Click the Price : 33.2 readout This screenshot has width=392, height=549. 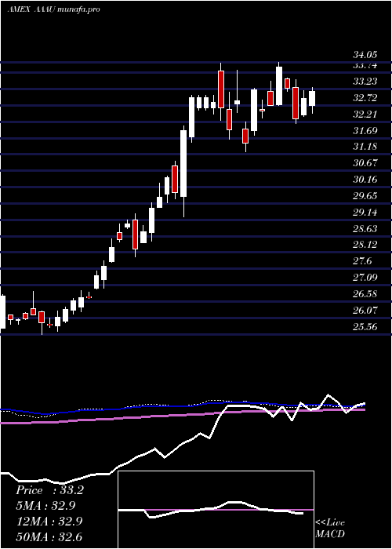tap(49, 490)
